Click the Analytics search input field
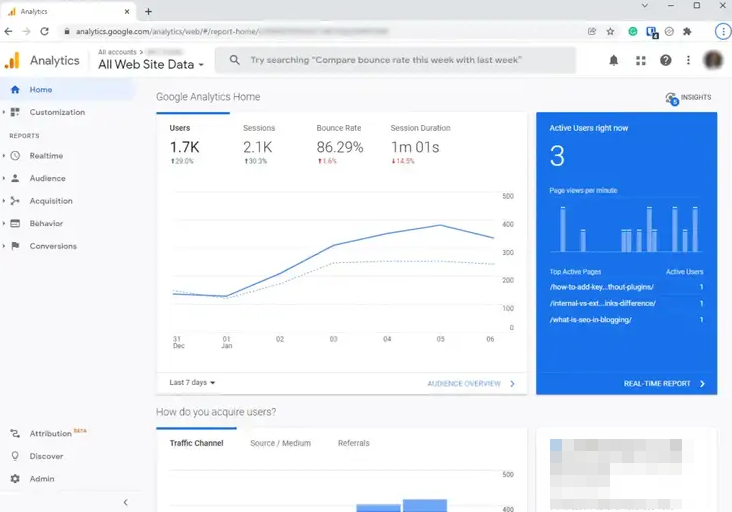Viewport: 732px width, 512px height. pos(395,60)
